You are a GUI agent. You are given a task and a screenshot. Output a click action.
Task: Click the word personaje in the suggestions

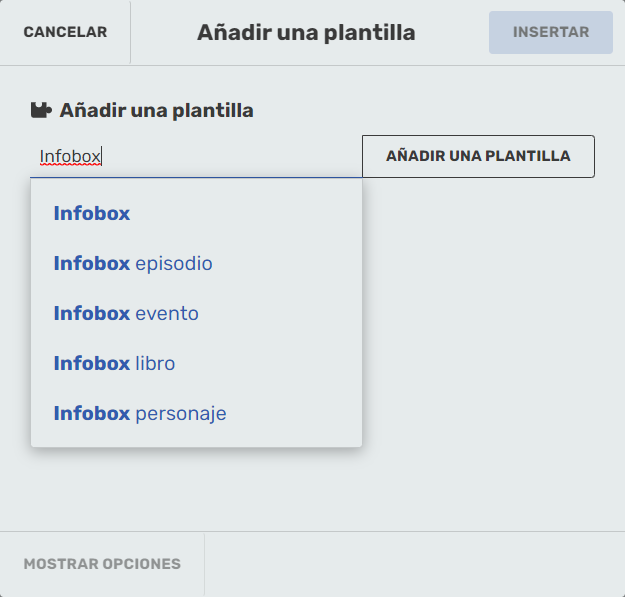click(x=181, y=414)
